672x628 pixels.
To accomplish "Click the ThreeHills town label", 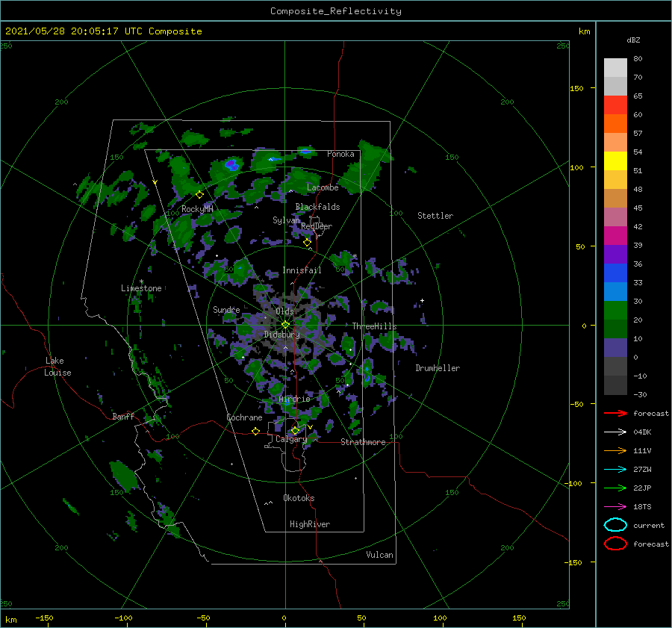I will 375,326.
